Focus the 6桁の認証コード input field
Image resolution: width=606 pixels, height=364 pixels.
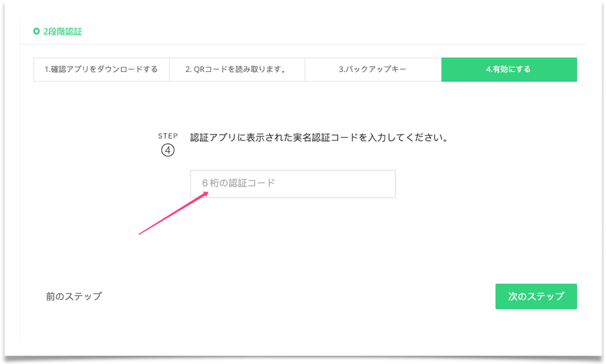(x=293, y=184)
